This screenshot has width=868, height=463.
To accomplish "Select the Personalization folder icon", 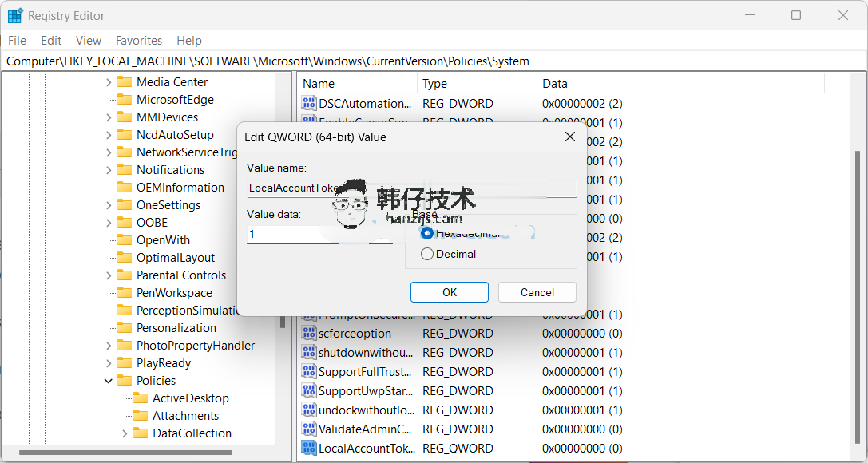I will (125, 328).
